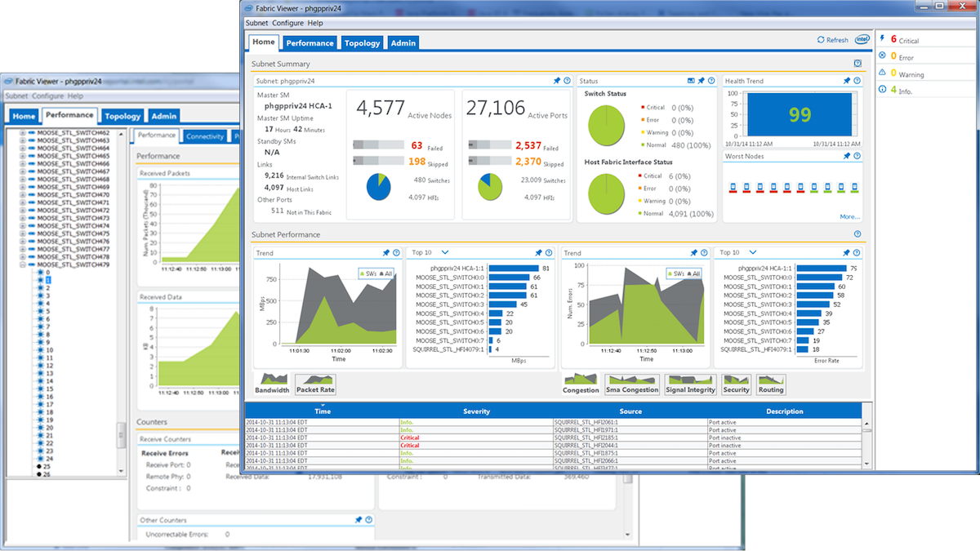Sort event table by Severity column

click(476, 411)
